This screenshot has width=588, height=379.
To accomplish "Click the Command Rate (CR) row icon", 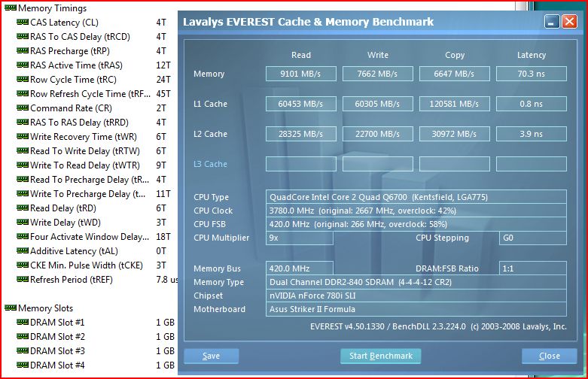I will 23,108.
